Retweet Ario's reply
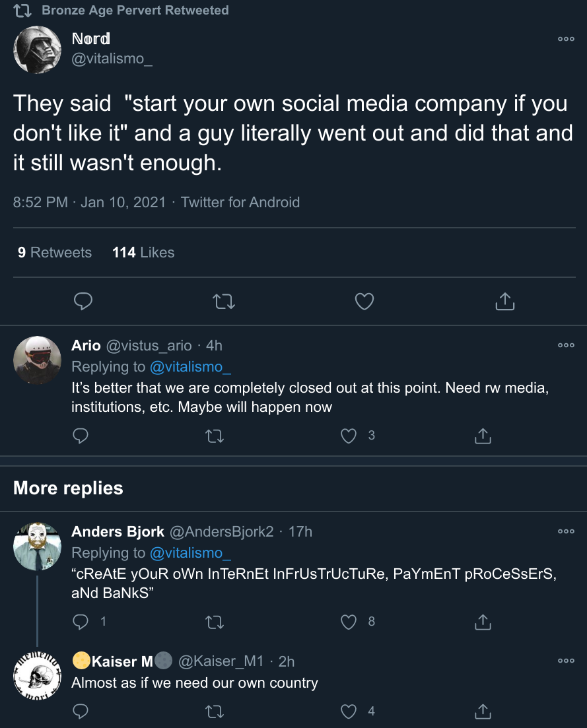Viewport: 587px width, 728px height. [215, 436]
